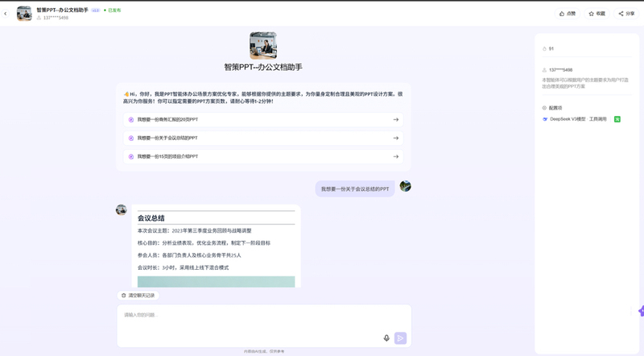The height and width of the screenshot is (356, 644).
Task: Go back with the top-left arrow
Action: (x=6, y=14)
